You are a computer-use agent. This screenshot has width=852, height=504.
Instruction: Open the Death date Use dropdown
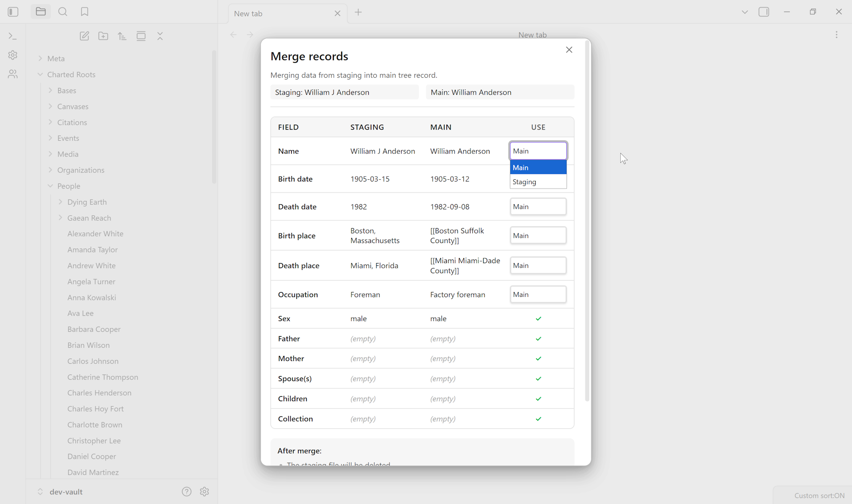(x=538, y=207)
